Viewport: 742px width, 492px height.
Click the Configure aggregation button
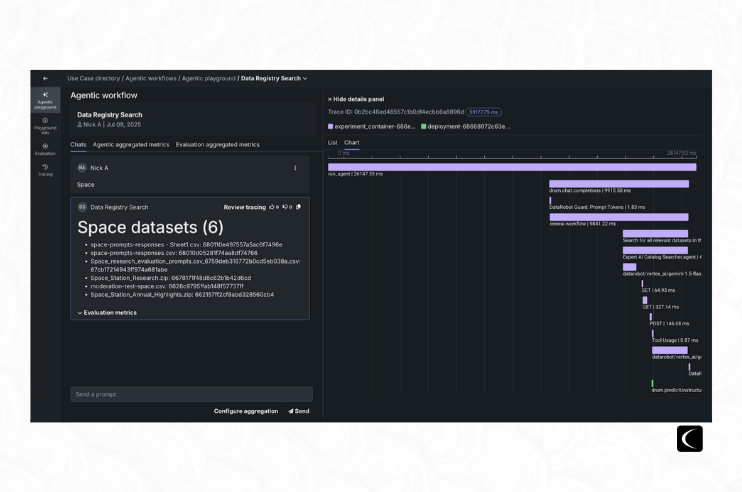245,411
